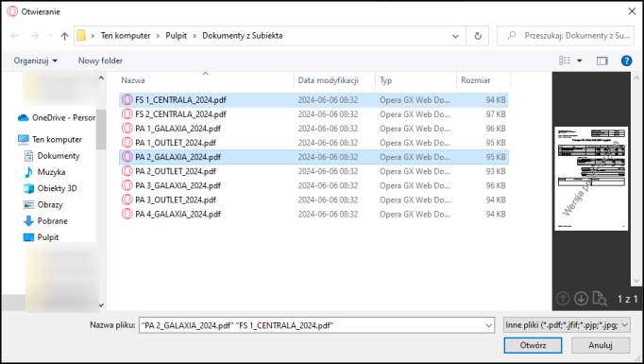Expand the filename history dropdown
This screenshot has width=644, height=364.
489,325
